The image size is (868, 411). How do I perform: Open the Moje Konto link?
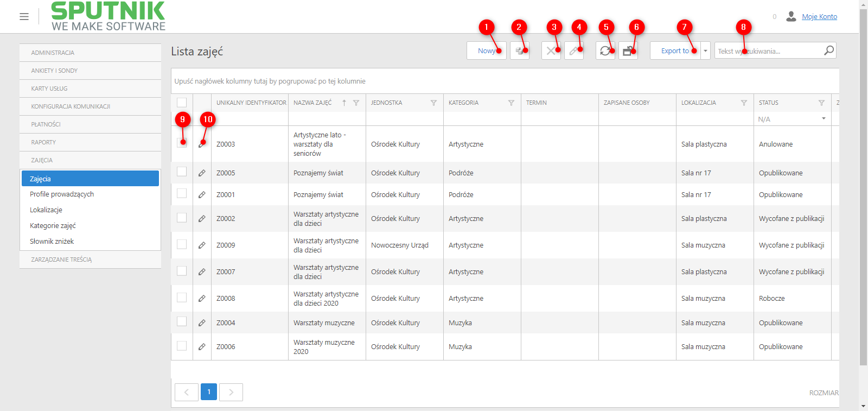tap(819, 17)
